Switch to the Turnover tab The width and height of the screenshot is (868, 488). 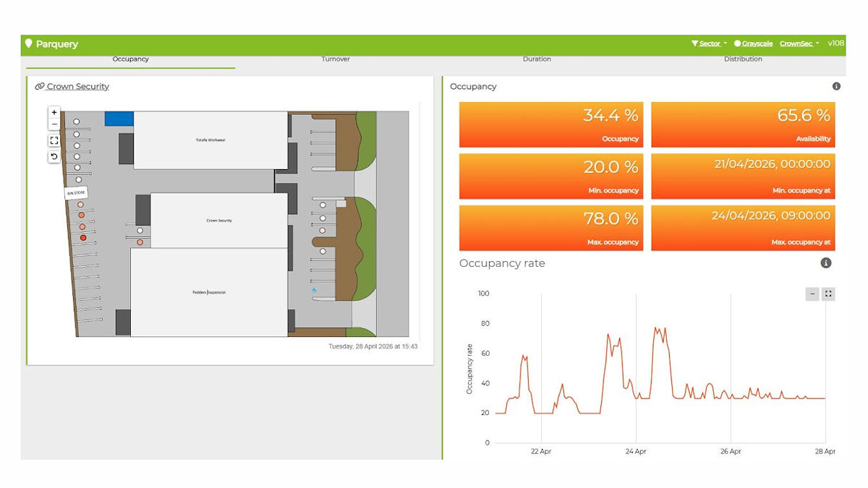(x=336, y=59)
